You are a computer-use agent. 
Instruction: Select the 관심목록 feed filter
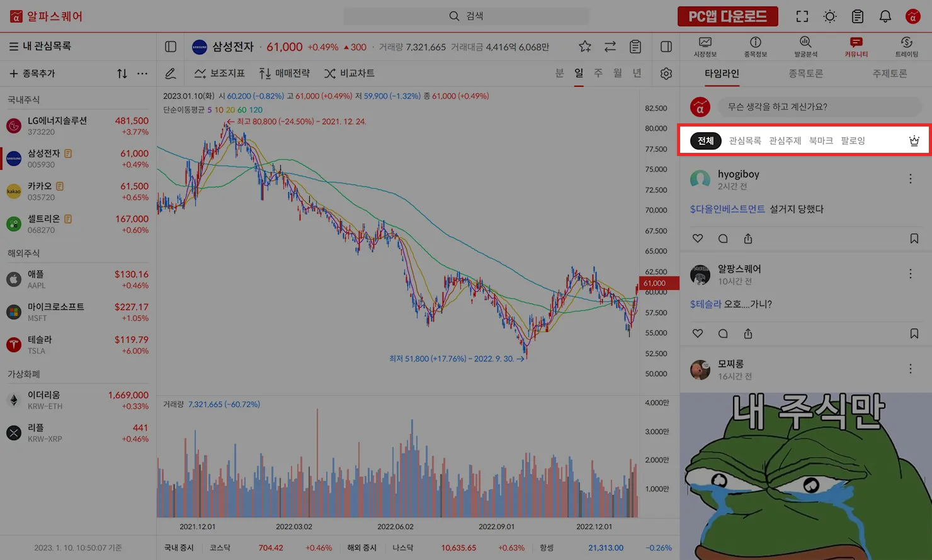[x=745, y=141]
